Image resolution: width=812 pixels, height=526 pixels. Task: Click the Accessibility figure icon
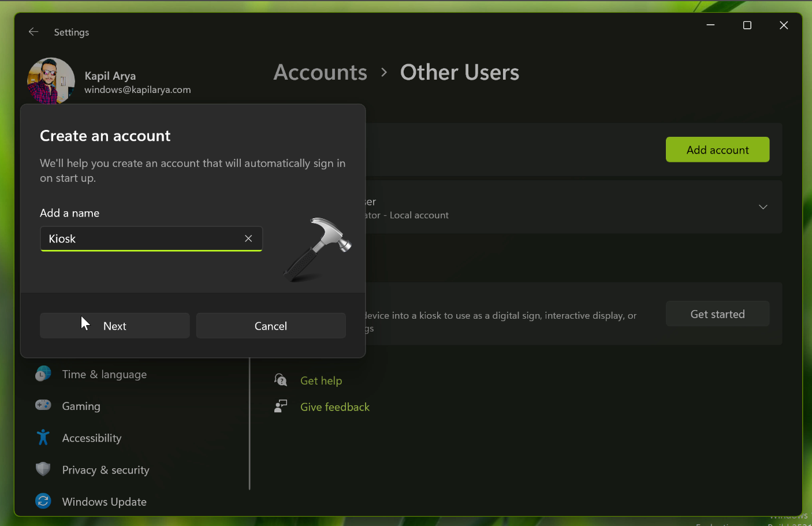tap(43, 438)
